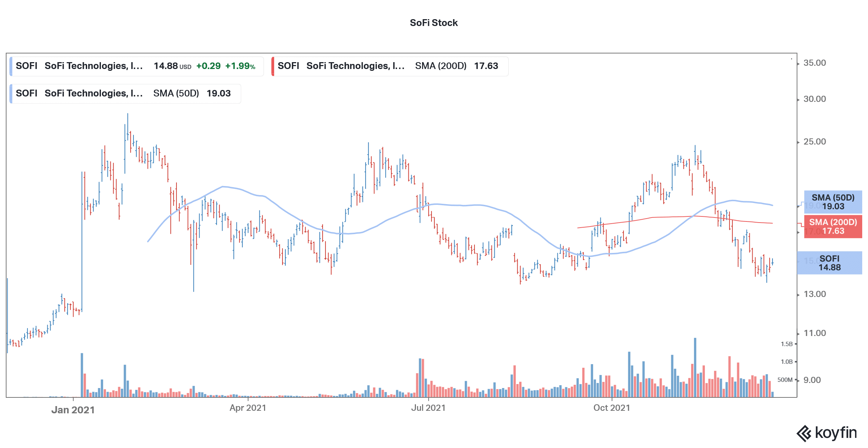Click the SMA (50D) 19.03 axis tag
Screen dimensions: 868x448
[x=833, y=202]
